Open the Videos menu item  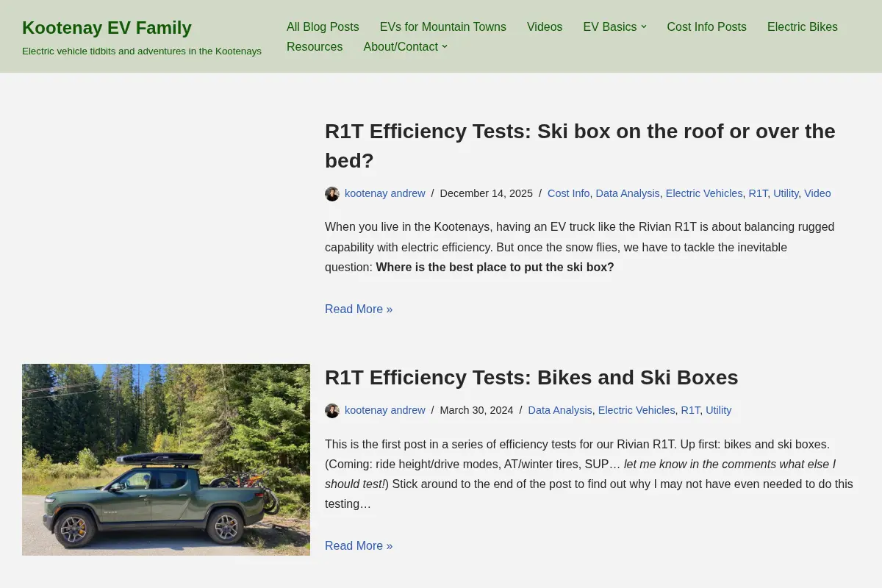point(545,27)
